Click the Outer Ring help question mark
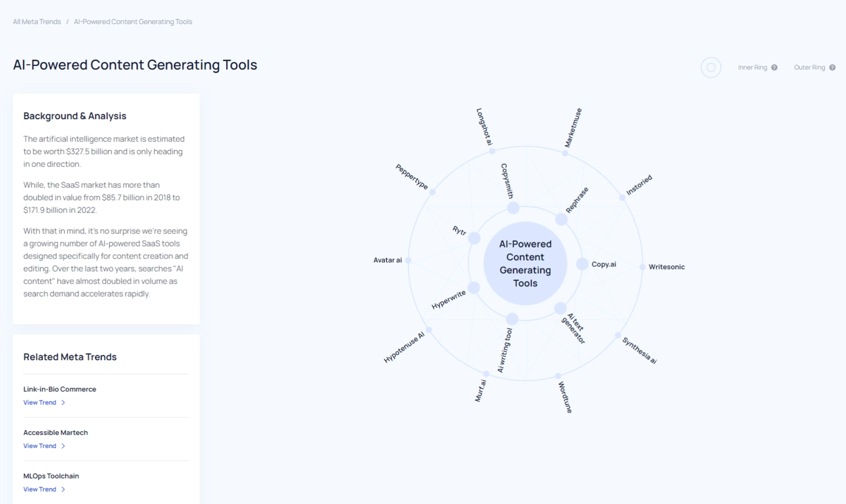Viewport: 846px width, 504px height. coord(832,68)
